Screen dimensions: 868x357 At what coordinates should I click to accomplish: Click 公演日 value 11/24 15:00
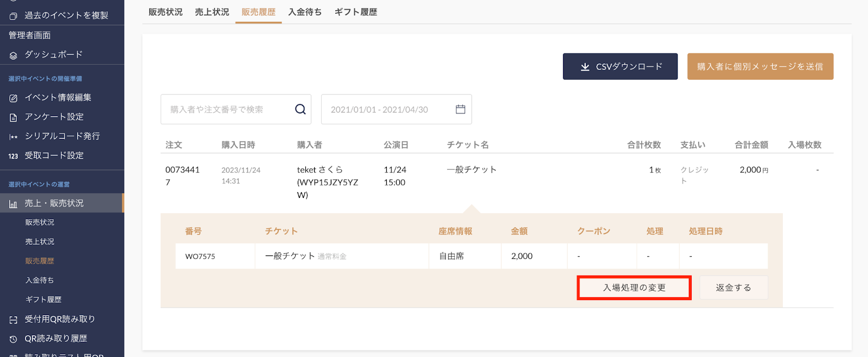tap(395, 176)
